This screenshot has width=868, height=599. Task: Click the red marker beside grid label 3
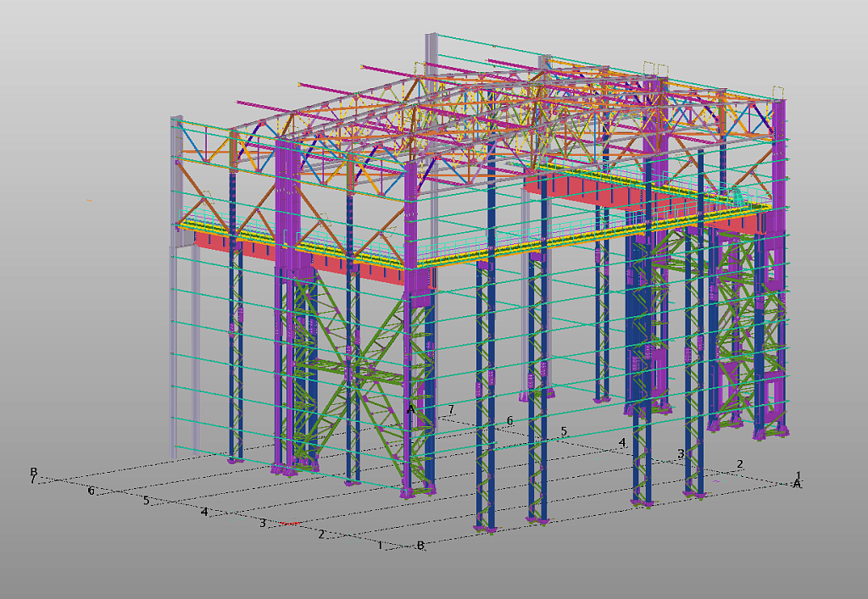tap(289, 524)
